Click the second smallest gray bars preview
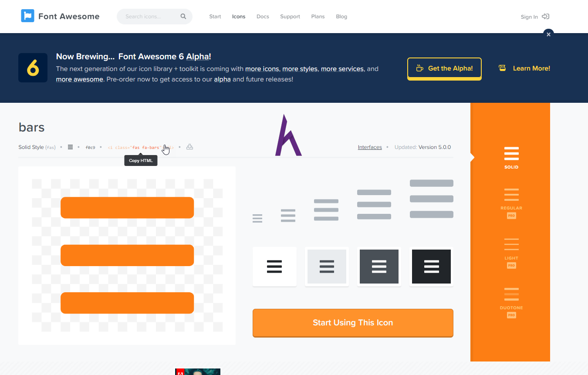 pyautogui.click(x=288, y=216)
